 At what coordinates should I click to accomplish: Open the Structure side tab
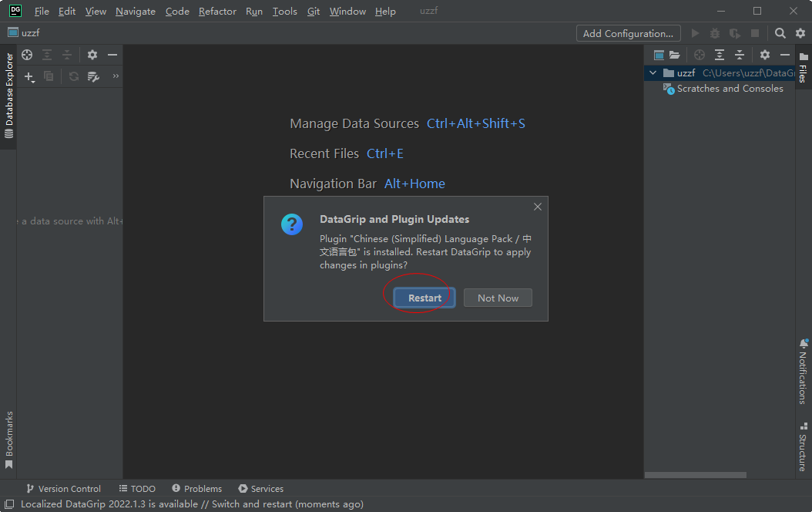pyautogui.click(x=804, y=446)
